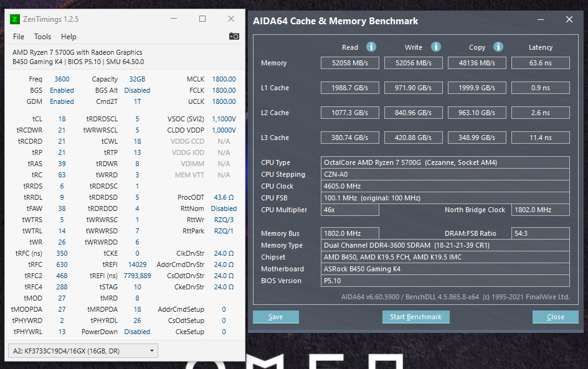Click L3 Cache latency 11.4 ns
The width and height of the screenshot is (588, 369).
(541, 138)
